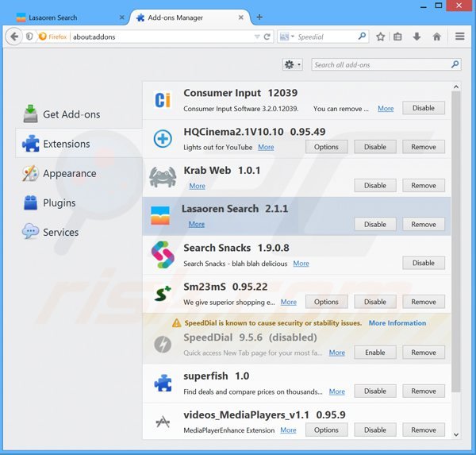Open the downloads arrow icon
The image size is (476, 455).
point(416,37)
